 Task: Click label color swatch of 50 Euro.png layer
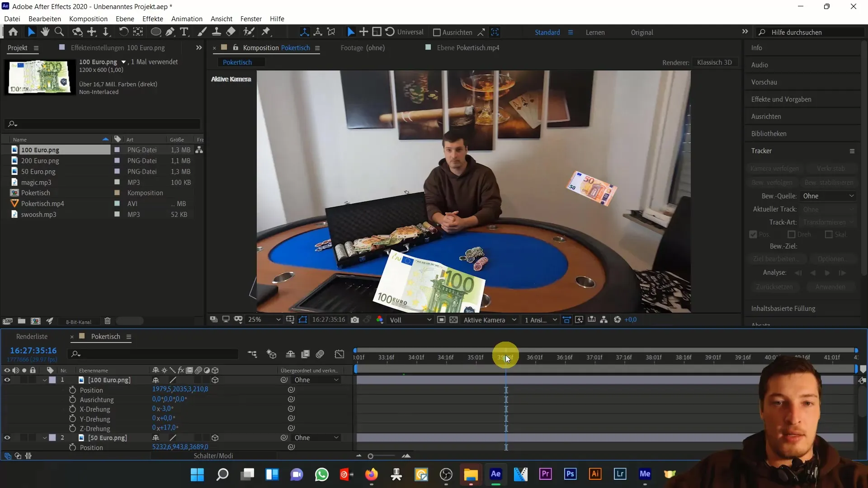(52, 438)
